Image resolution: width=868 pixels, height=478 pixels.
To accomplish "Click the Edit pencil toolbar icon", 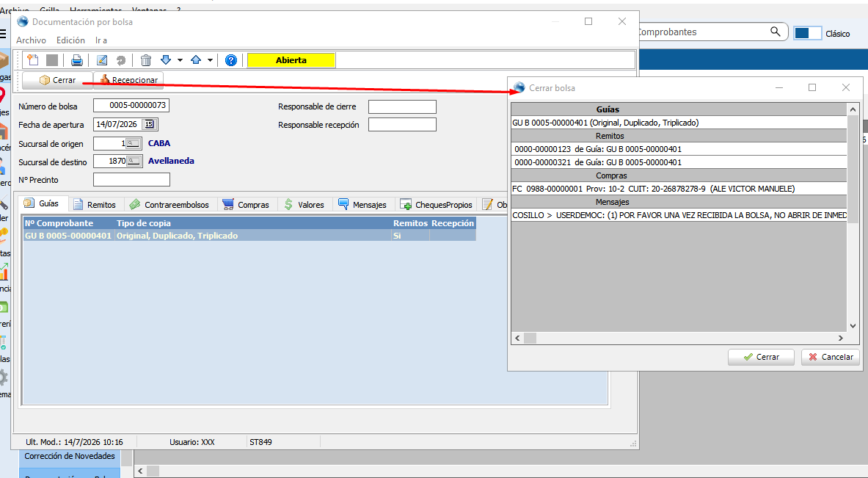I will click(x=102, y=59).
